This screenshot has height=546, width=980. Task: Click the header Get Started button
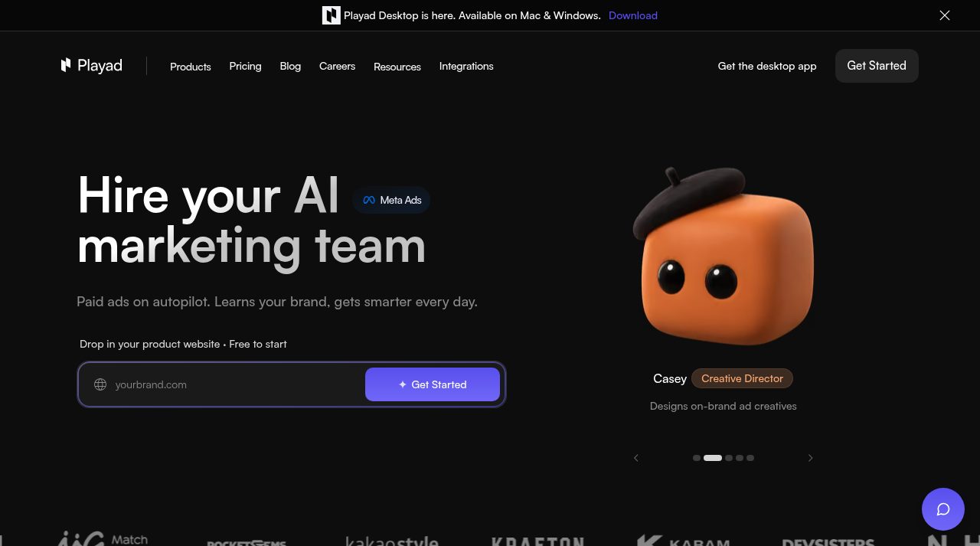[x=877, y=66]
